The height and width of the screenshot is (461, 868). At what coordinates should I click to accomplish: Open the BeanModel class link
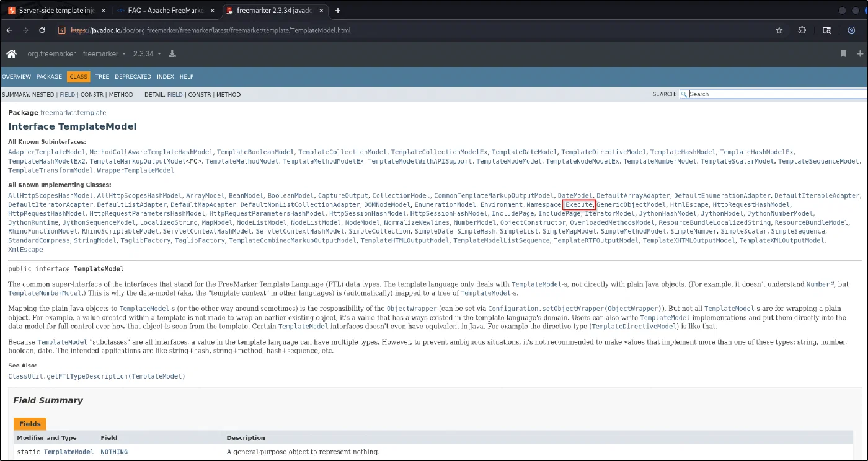[246, 196]
